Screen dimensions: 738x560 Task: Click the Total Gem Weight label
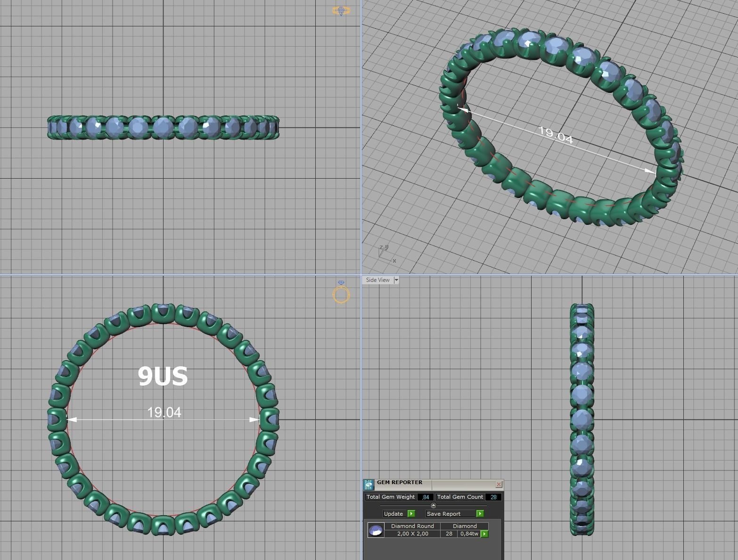pyautogui.click(x=391, y=497)
